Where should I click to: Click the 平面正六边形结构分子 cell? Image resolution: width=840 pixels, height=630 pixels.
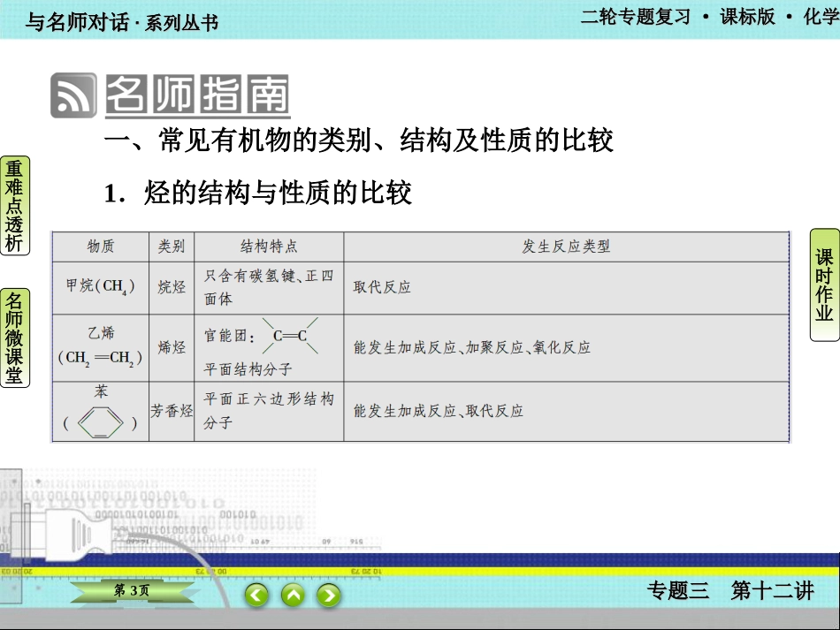pyautogui.click(x=269, y=411)
